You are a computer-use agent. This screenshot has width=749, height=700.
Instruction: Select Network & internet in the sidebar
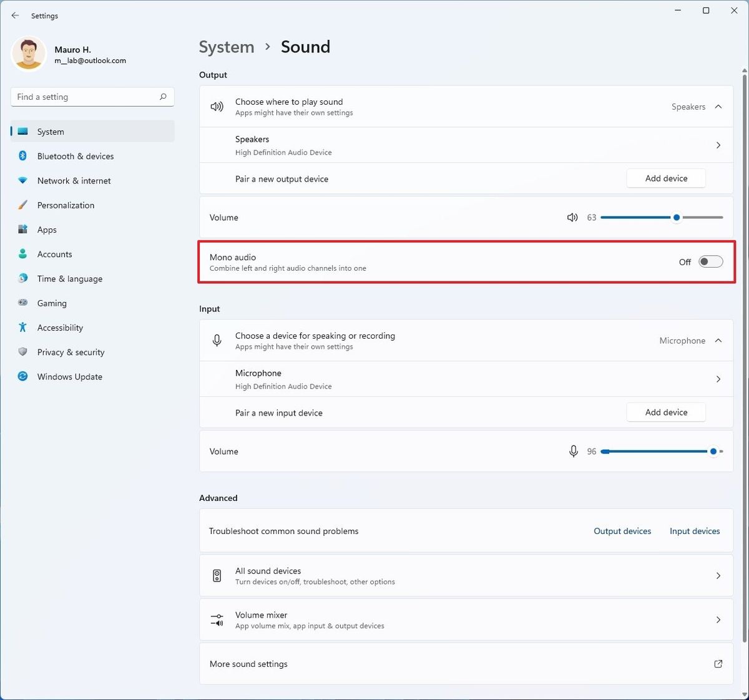[x=74, y=181]
